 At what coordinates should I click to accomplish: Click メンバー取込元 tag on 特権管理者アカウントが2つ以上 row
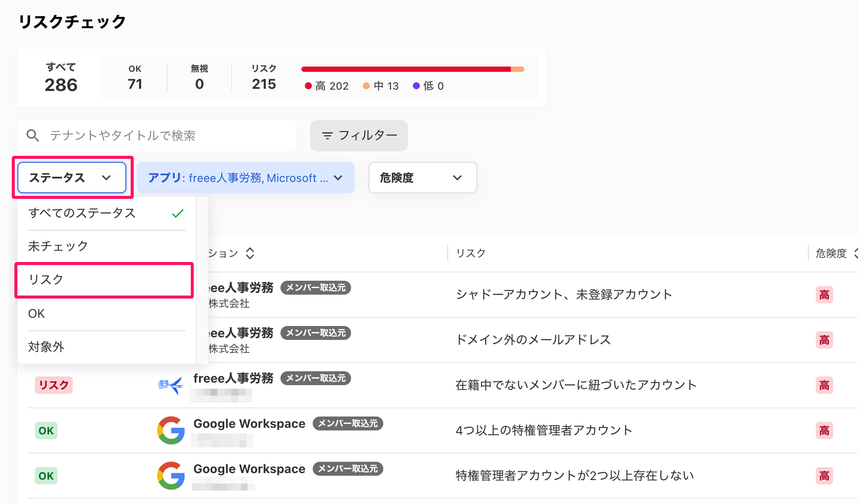tap(348, 469)
